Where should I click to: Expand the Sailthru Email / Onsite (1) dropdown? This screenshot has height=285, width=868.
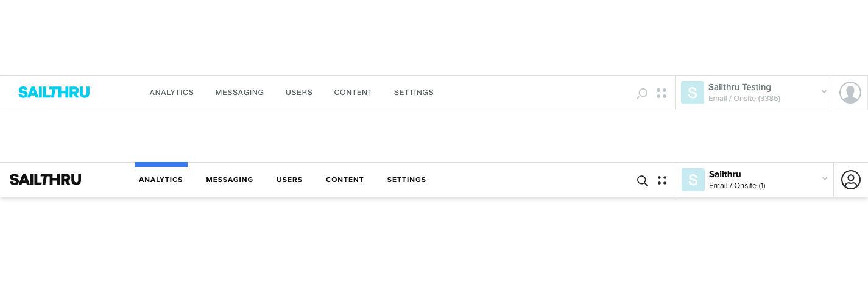click(825, 179)
